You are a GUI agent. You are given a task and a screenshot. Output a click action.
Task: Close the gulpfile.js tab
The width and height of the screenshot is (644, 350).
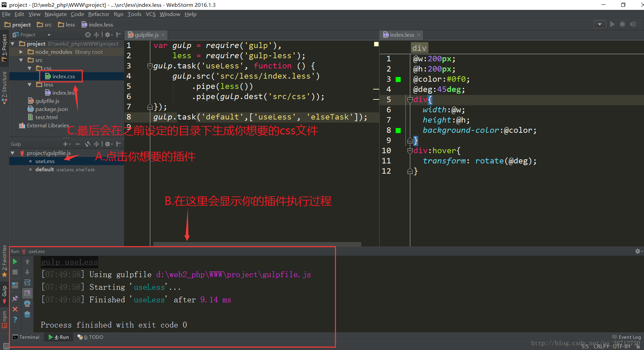point(163,35)
